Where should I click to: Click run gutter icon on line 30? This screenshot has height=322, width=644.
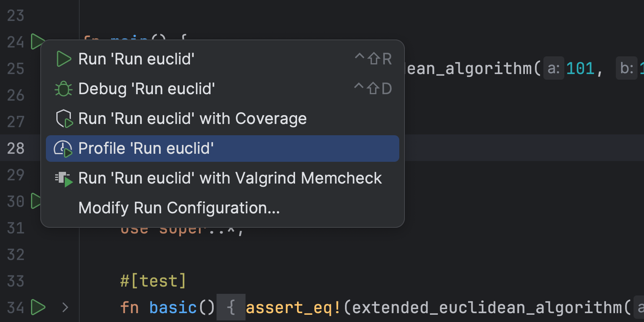click(35, 201)
